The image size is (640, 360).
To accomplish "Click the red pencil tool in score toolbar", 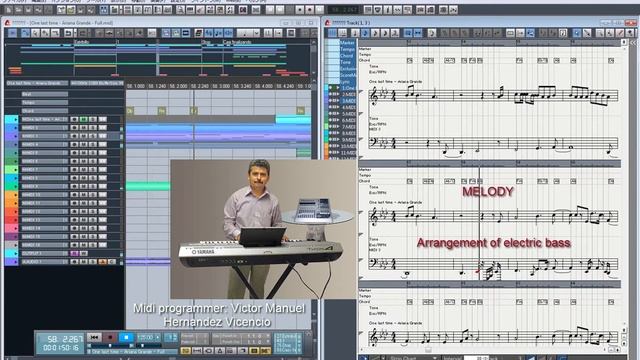I will tap(620, 33).
